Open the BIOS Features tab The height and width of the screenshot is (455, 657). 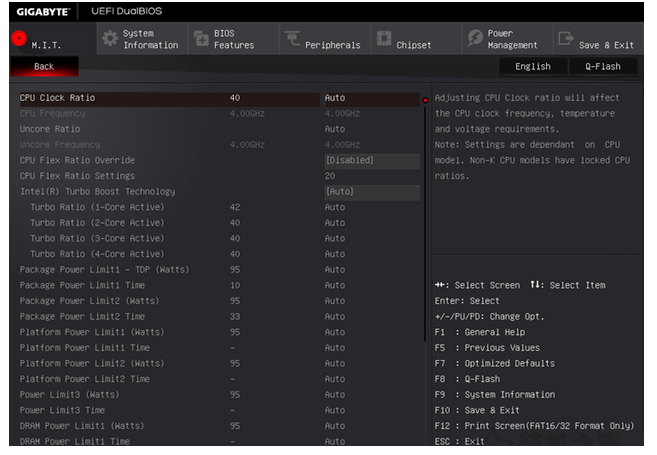tap(234, 39)
